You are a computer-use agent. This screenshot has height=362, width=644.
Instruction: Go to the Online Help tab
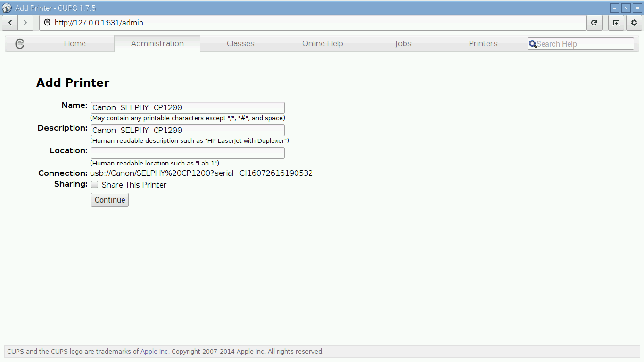click(x=322, y=43)
